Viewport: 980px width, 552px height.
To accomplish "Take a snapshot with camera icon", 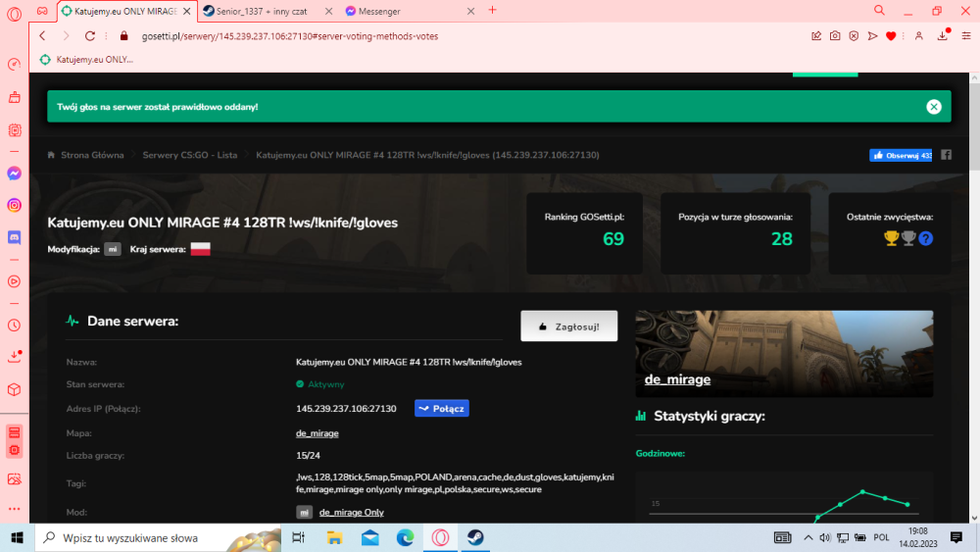I will click(x=835, y=35).
